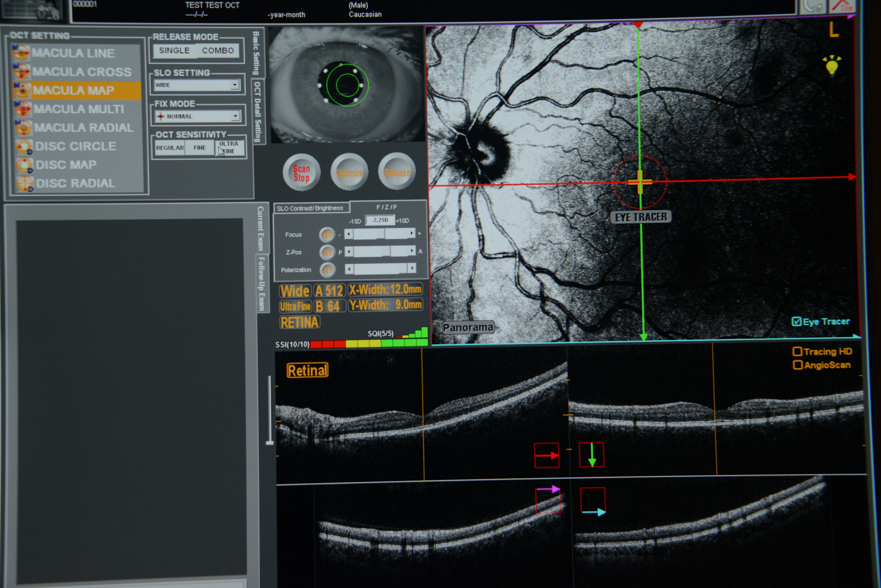Click the EYE TRACER label button
The width and height of the screenshot is (881, 588).
coord(641,217)
